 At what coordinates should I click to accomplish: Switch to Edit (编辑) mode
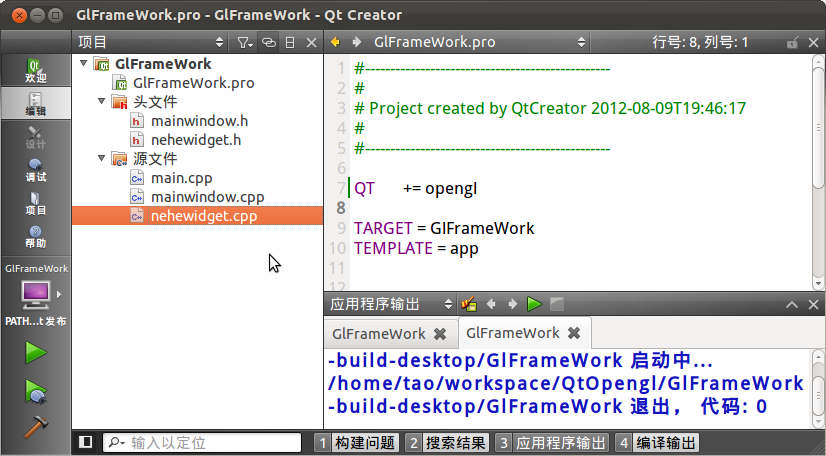click(35, 103)
